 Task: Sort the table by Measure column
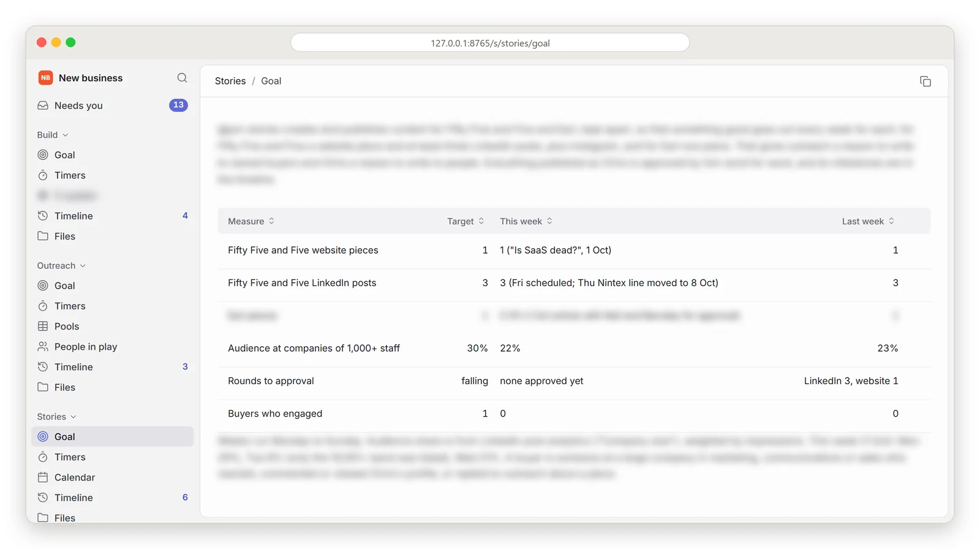point(251,221)
